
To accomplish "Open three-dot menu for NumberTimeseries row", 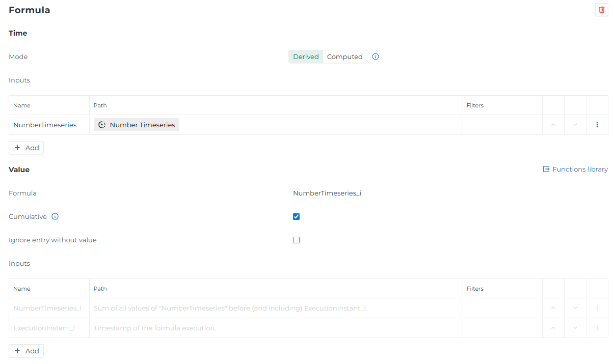I will click(597, 125).
